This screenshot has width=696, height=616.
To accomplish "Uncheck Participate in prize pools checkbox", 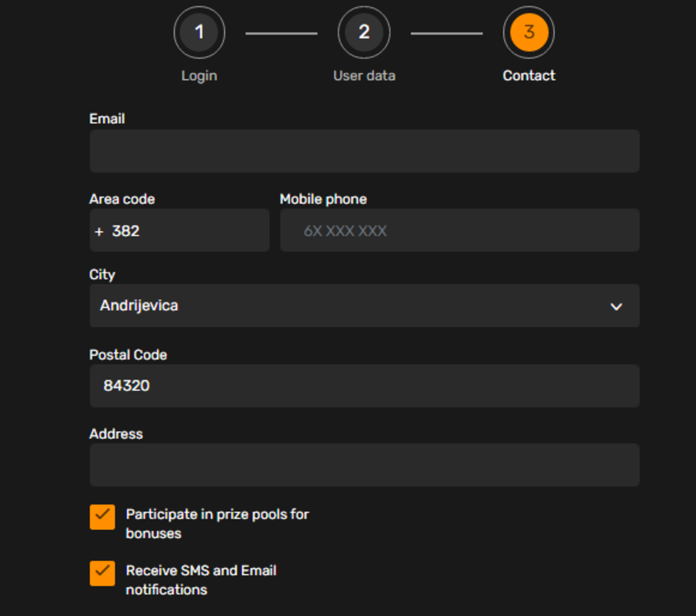I will tap(103, 517).
